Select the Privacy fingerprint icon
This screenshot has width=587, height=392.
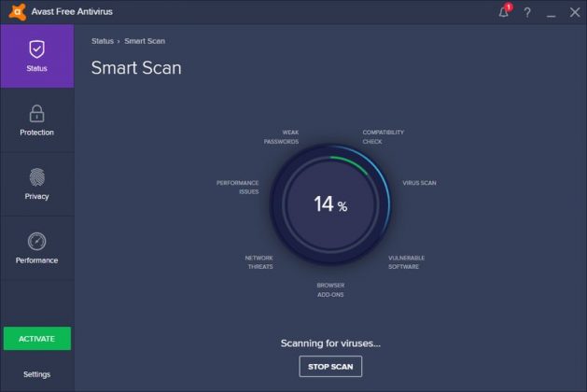click(36, 177)
